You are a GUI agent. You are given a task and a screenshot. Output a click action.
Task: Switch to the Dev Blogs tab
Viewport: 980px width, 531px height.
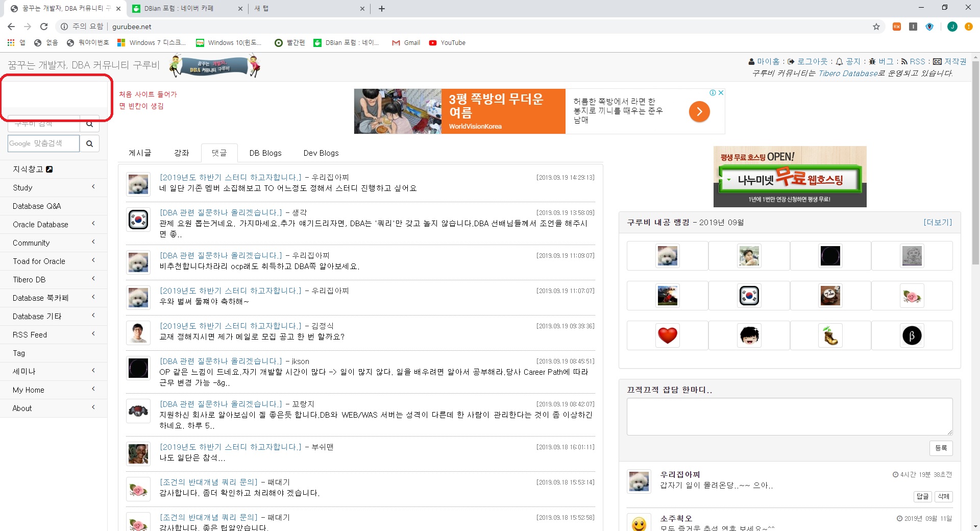[x=321, y=153]
